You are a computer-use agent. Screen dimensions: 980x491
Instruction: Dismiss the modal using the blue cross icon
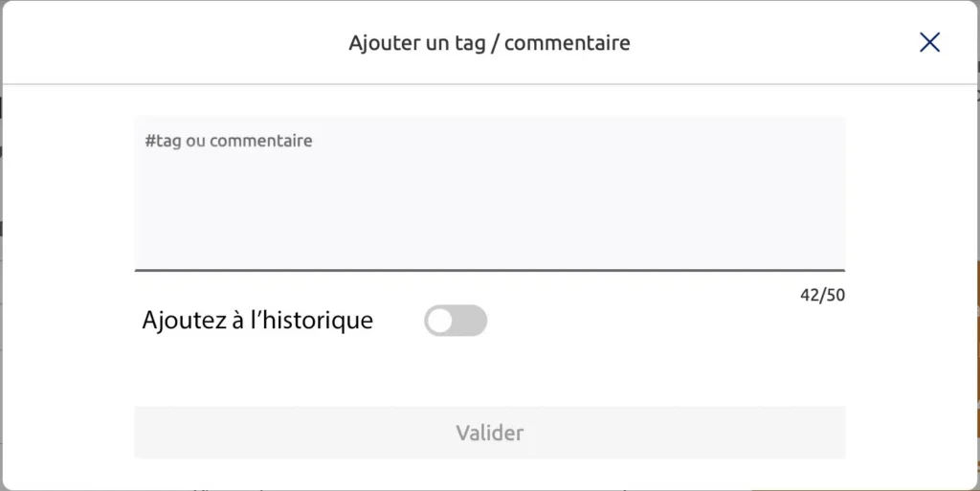[929, 42]
